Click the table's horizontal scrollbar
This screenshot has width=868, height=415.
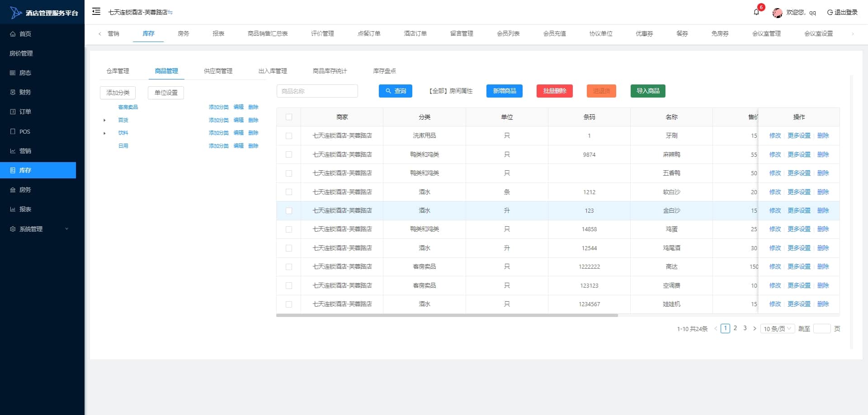point(447,316)
